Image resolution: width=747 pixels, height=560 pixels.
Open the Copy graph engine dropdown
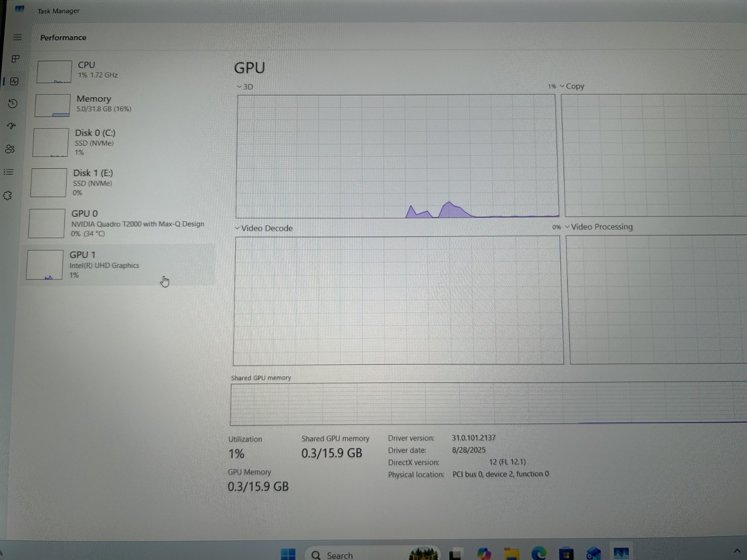[572, 86]
